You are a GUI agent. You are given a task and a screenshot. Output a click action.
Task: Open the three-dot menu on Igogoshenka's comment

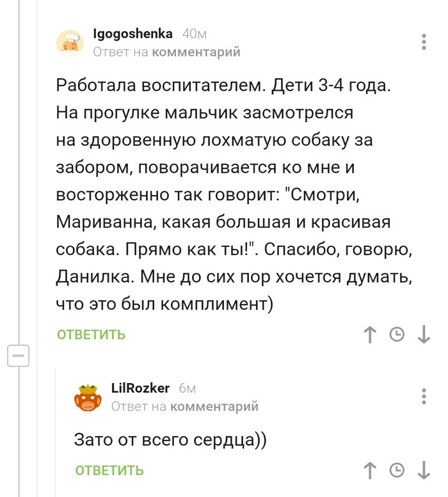(424, 42)
